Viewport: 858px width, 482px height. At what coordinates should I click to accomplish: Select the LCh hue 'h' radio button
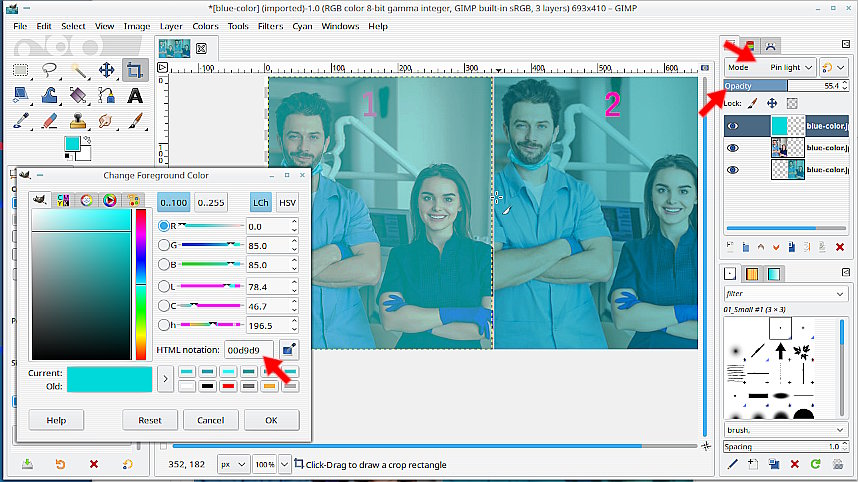pos(165,325)
